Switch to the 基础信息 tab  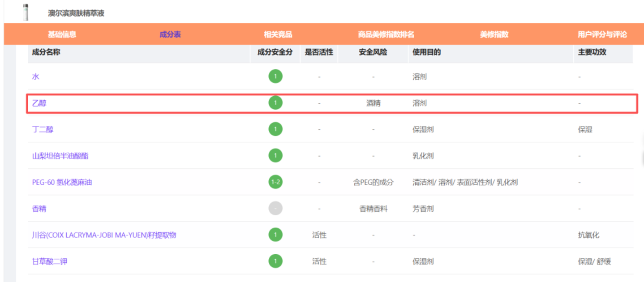tap(62, 34)
